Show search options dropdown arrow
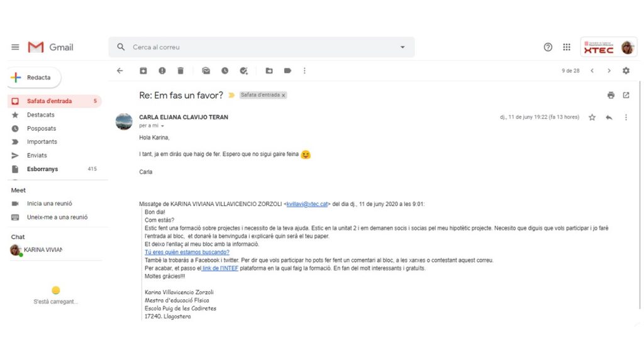Viewport: 644px width, 362px height. click(402, 47)
